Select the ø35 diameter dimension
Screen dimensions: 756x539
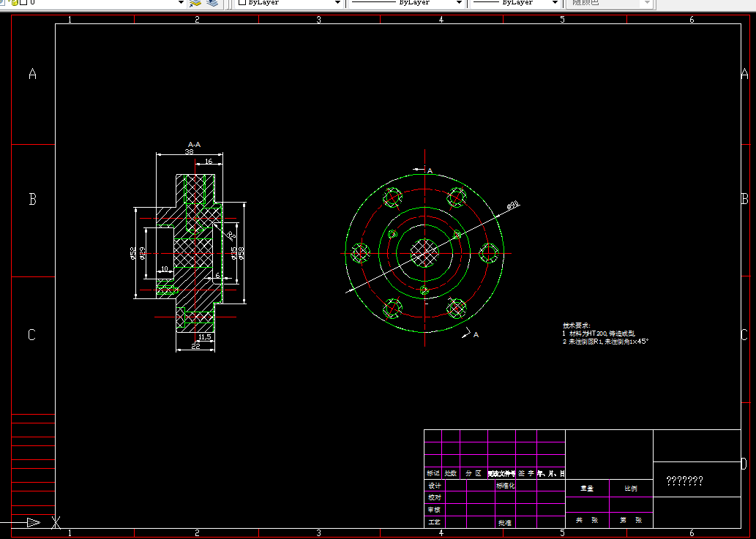233,253
